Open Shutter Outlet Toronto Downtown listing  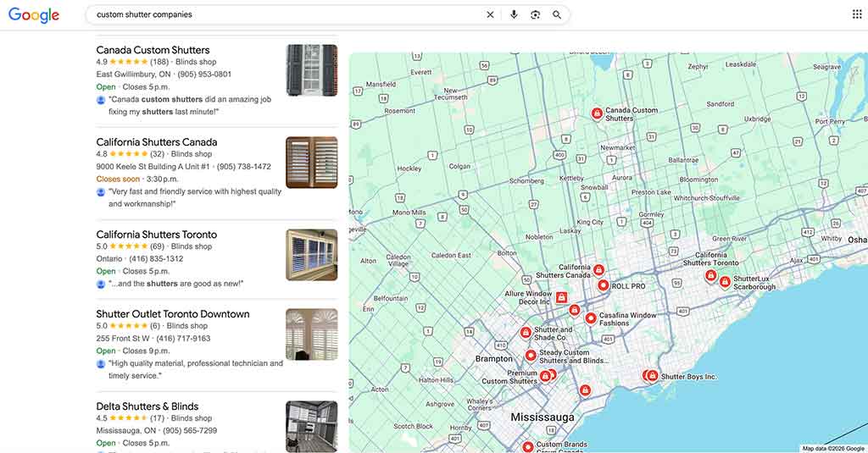tap(173, 314)
